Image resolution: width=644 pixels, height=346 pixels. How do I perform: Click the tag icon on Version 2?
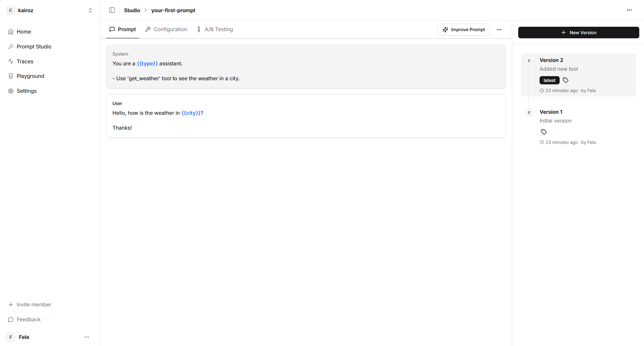(565, 80)
